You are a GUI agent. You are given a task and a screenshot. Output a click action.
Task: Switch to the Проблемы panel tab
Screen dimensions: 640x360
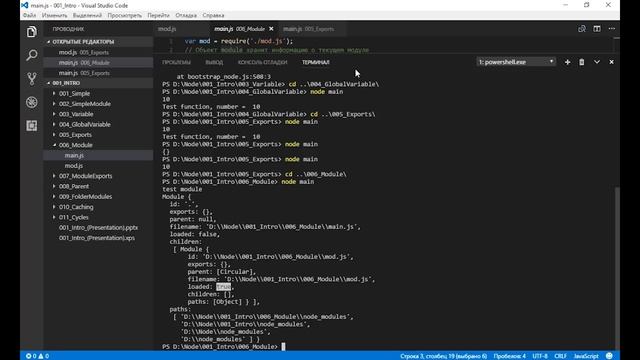pos(176,62)
